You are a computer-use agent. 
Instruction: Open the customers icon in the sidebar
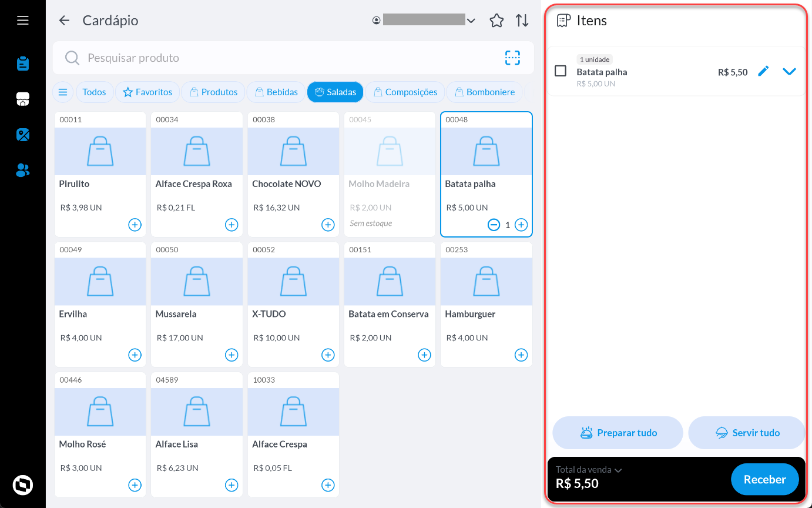(x=23, y=171)
